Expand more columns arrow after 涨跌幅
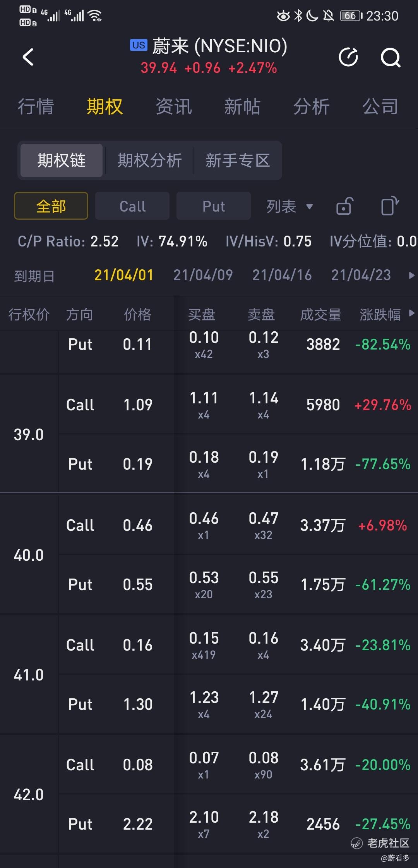The image size is (418, 868). click(x=412, y=313)
